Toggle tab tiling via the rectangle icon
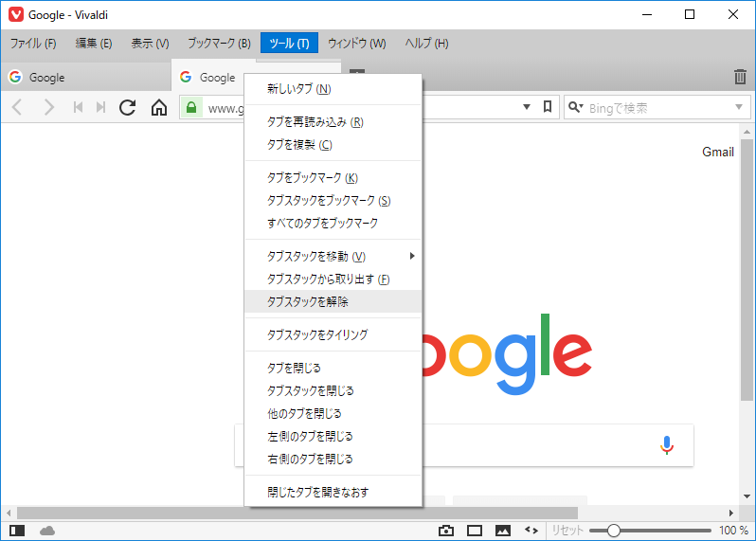This screenshot has width=756, height=541. [x=475, y=531]
